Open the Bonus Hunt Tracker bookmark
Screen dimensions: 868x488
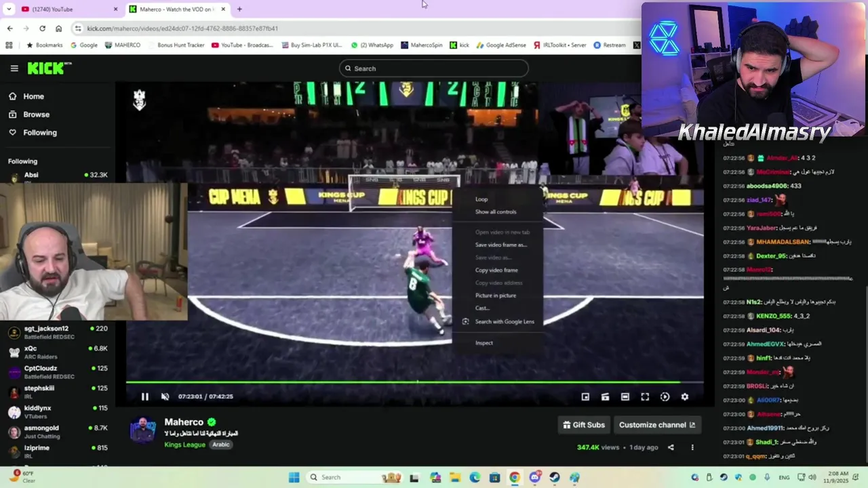pos(176,45)
